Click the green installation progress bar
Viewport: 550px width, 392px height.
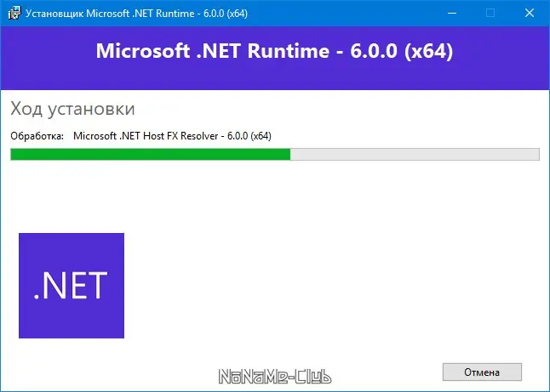[275, 154]
